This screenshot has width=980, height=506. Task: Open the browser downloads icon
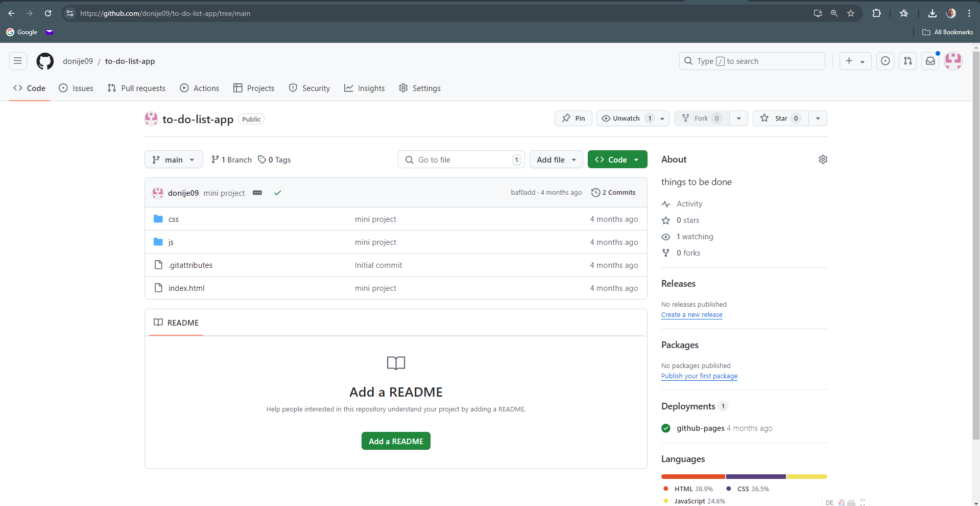[932, 13]
